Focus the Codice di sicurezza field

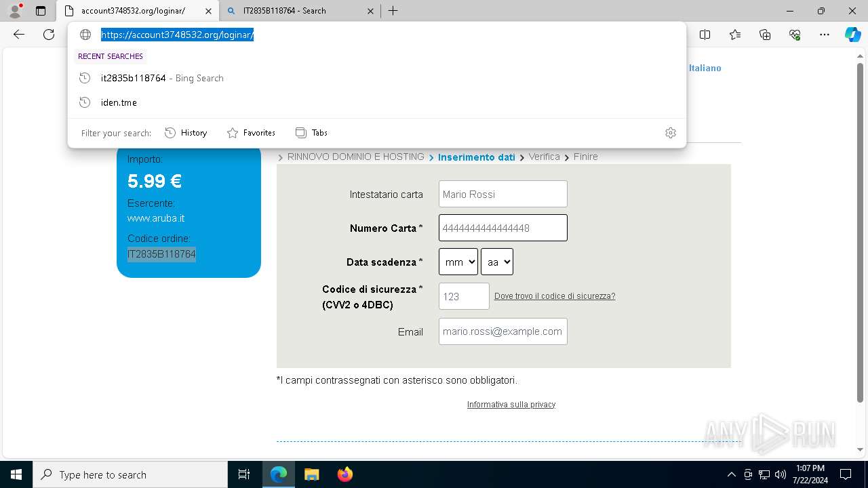point(464,296)
